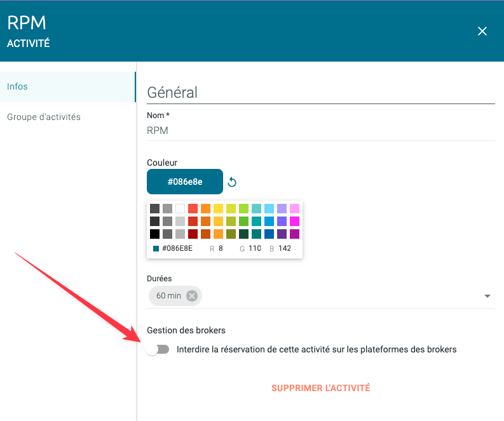Open the Groupe d'activités tab
Screen dimensions: 504x421
click(68, 117)
